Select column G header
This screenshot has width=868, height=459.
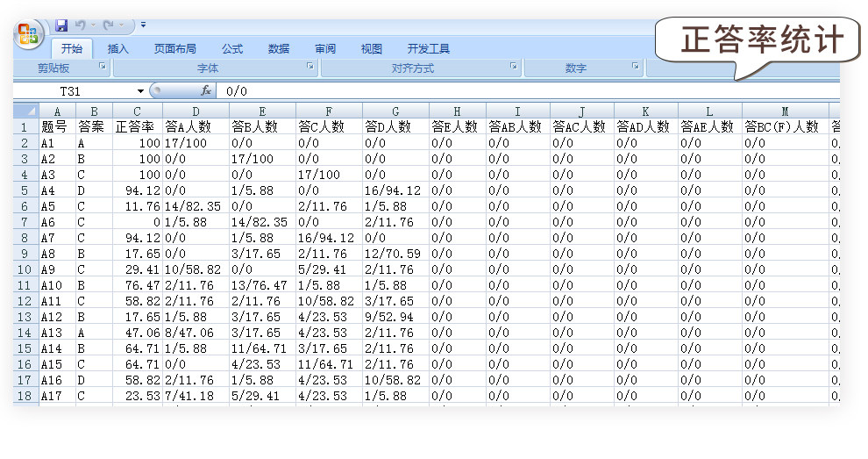(395, 111)
